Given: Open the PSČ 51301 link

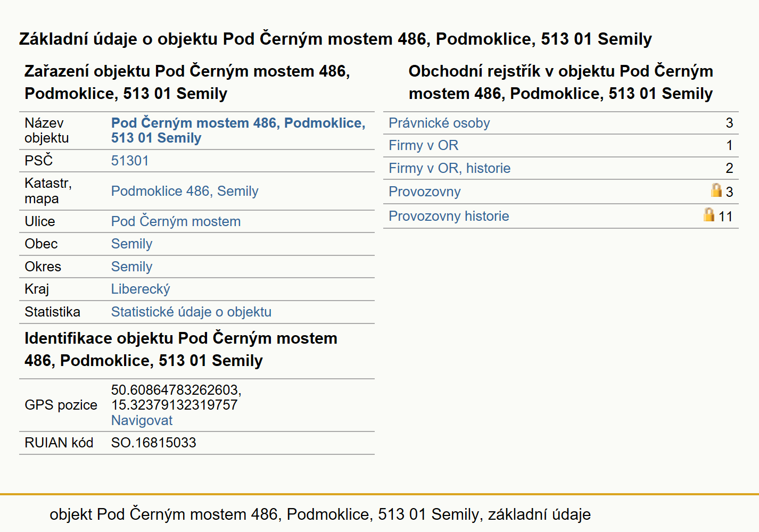Looking at the screenshot, I should (x=130, y=161).
